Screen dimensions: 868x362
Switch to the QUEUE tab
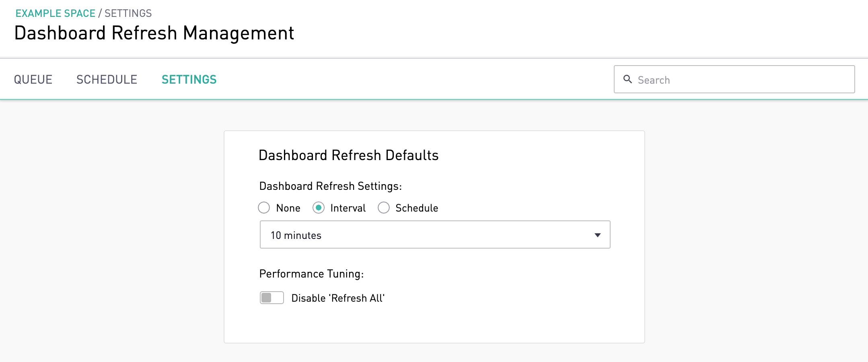33,80
